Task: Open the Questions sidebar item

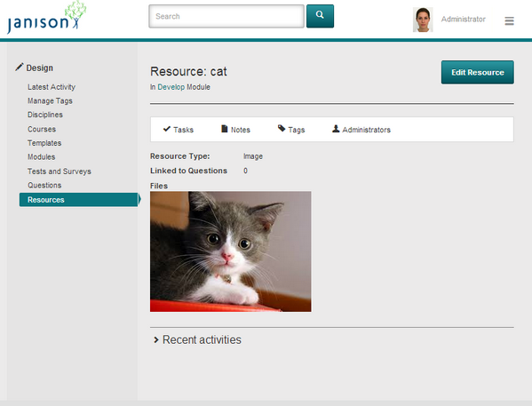Action: 44,186
